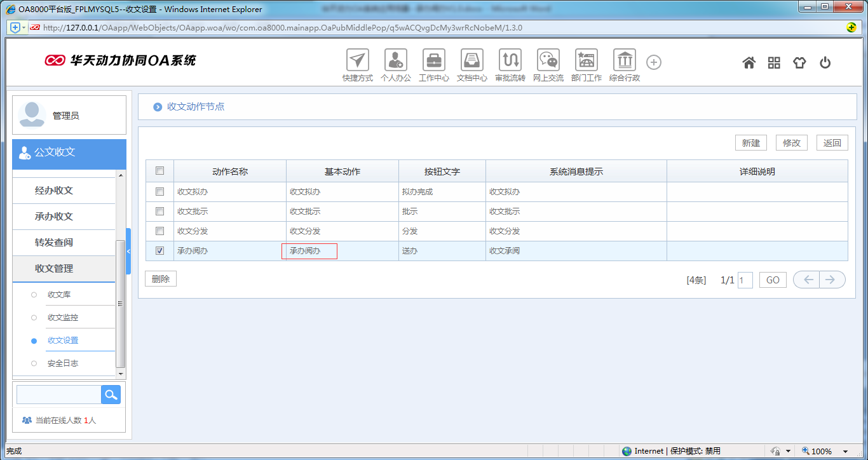Click the page number input field
868x460 pixels.
point(745,280)
